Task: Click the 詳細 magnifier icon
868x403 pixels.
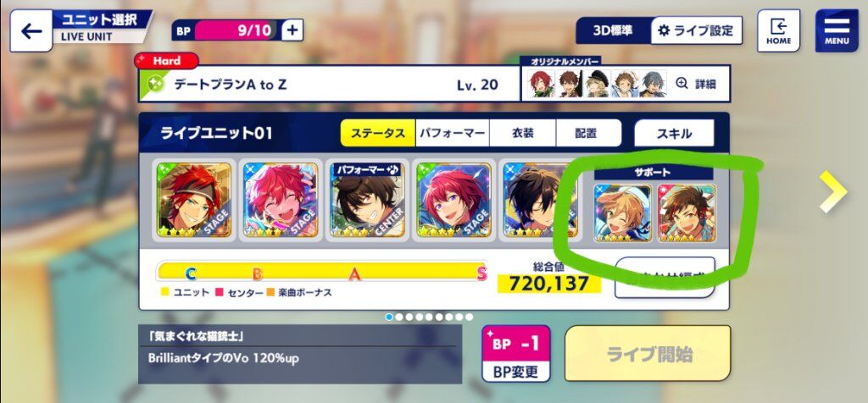Action: (x=682, y=84)
